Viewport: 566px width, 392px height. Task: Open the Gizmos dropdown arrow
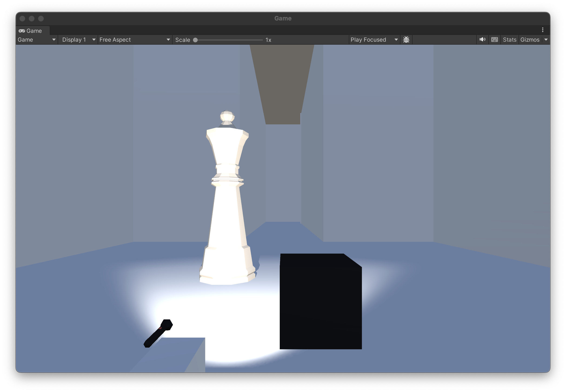pyautogui.click(x=546, y=40)
